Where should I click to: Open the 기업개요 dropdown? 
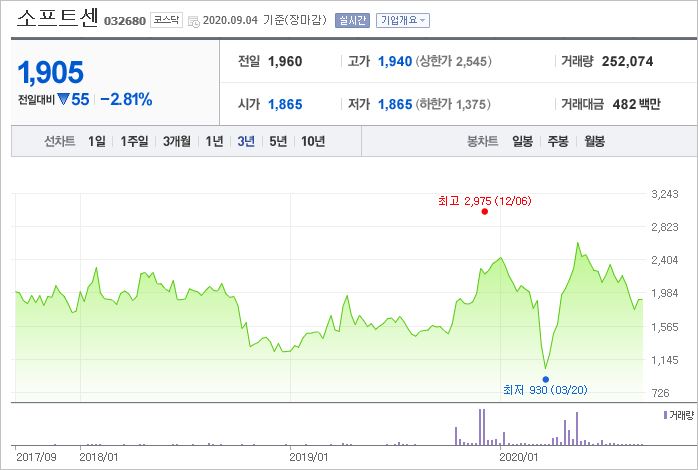coord(402,20)
